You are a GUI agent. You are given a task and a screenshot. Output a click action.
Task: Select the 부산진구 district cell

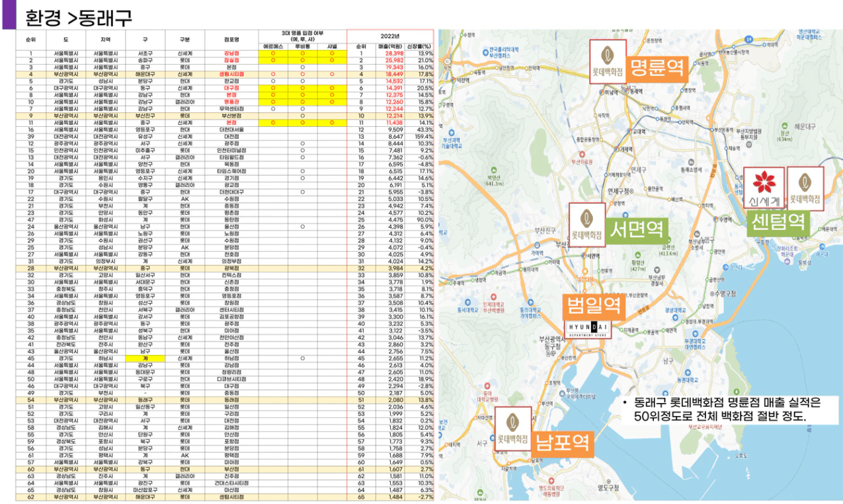pyautogui.click(x=143, y=116)
